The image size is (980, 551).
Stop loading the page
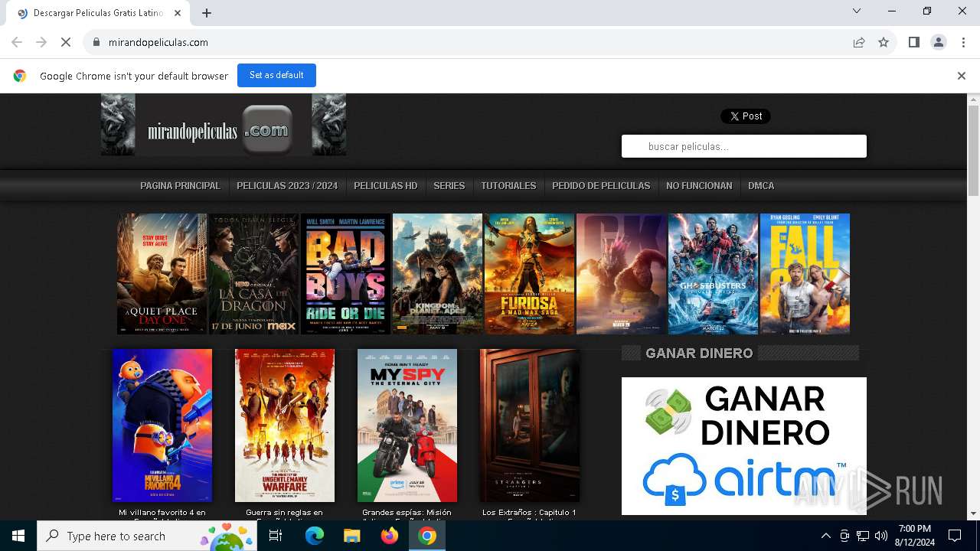[x=66, y=42]
